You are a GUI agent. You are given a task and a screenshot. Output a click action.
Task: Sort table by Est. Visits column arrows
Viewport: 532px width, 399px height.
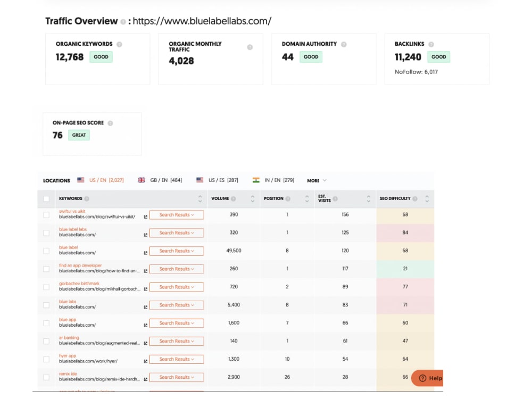[x=369, y=199]
